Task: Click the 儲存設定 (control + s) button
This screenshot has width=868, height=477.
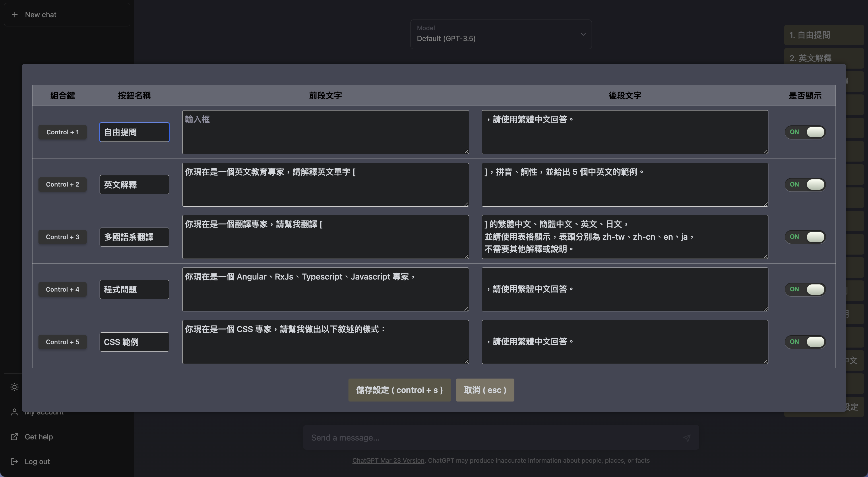Action: pos(399,390)
